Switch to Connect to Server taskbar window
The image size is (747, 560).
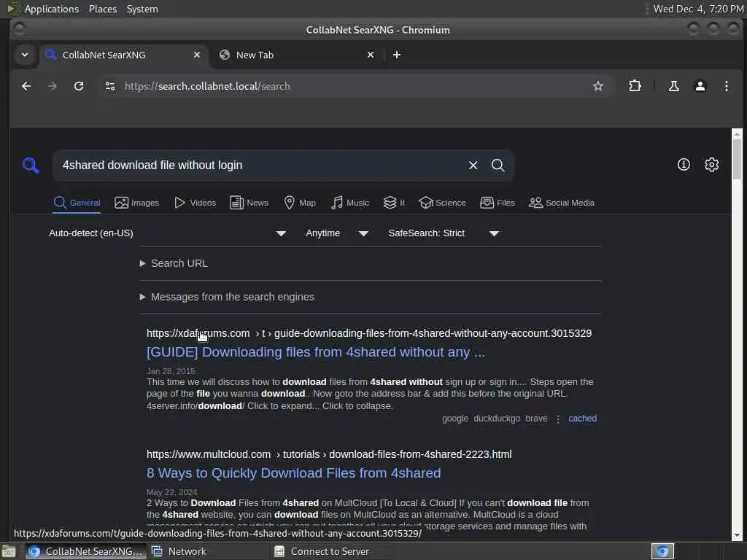332,551
